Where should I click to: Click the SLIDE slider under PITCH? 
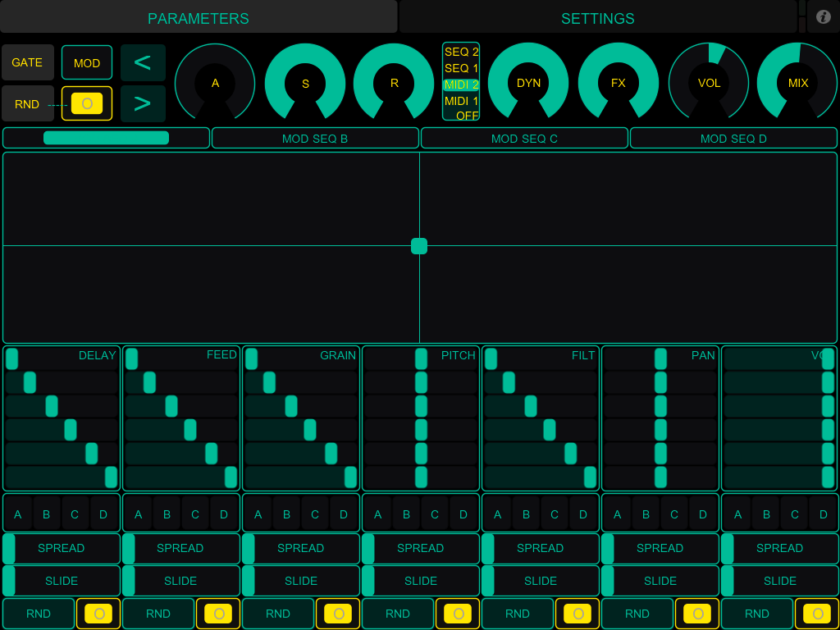(x=421, y=581)
